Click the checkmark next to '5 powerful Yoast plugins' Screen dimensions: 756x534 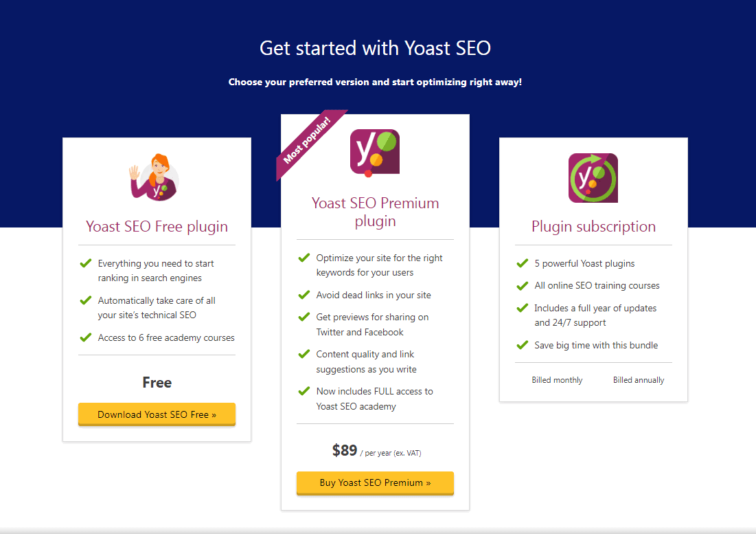(522, 263)
